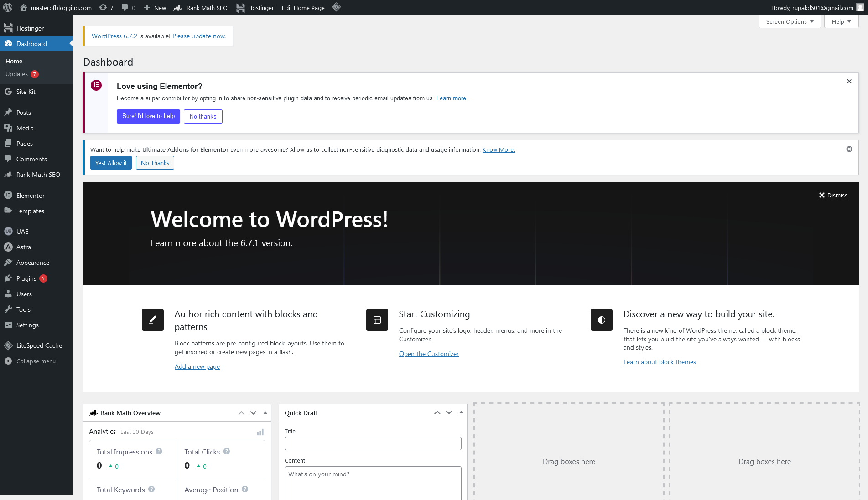
Task: Go to Pages in the sidebar
Action: (x=36, y=144)
